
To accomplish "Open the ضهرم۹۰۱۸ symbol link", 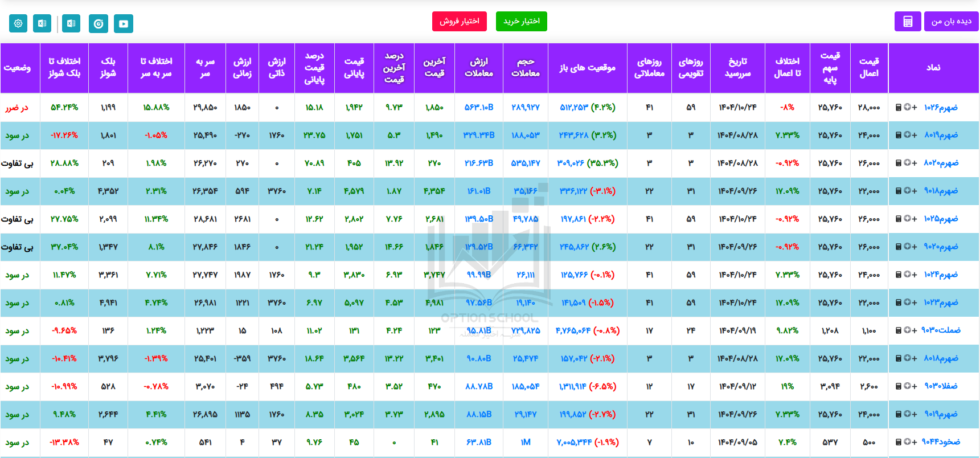I will tap(941, 191).
